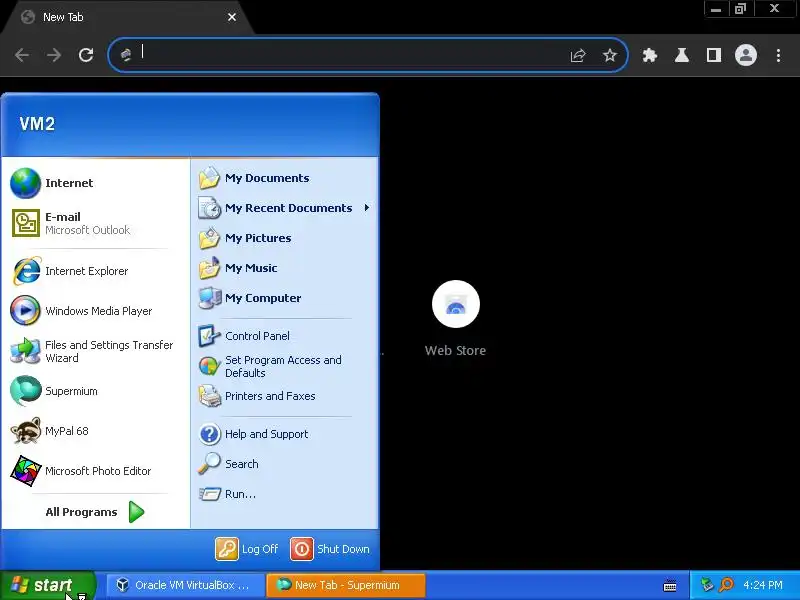Open the experiments flask icon
Screen dimensions: 800x600
[682, 55]
